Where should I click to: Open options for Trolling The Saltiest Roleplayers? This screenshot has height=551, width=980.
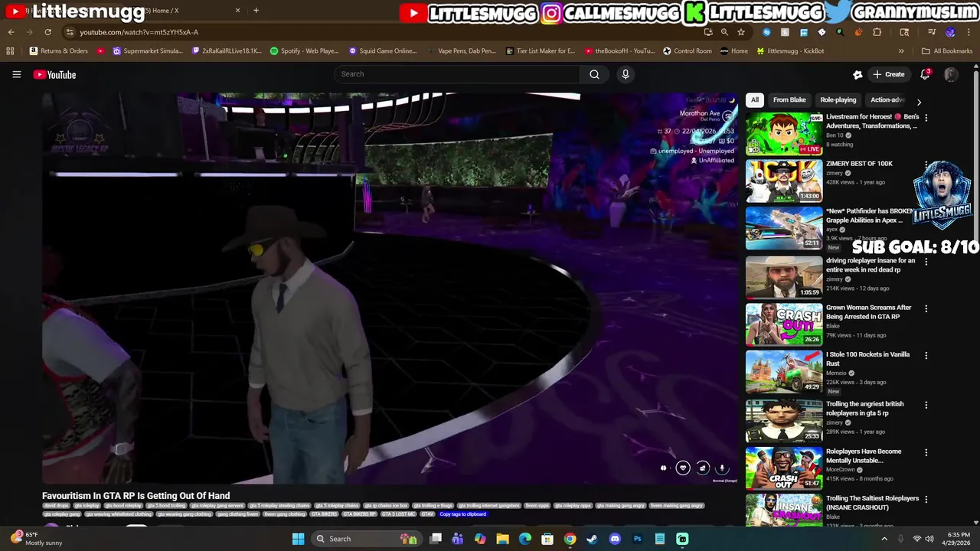tap(926, 499)
